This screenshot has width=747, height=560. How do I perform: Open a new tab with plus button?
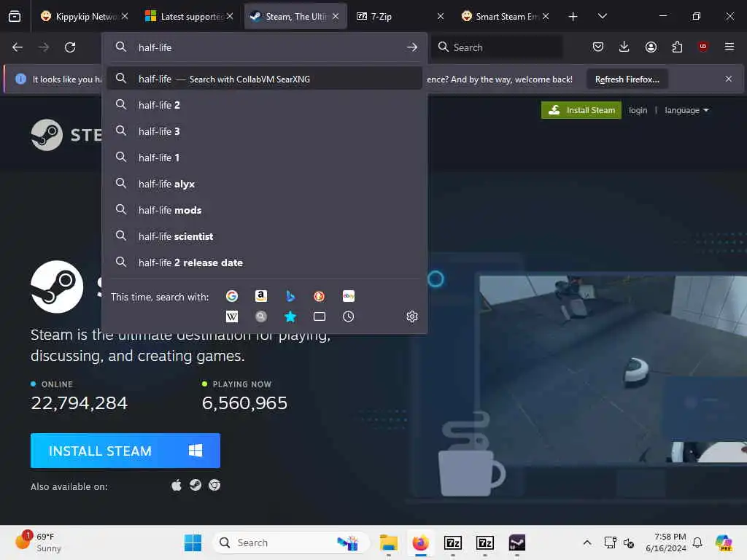point(573,17)
